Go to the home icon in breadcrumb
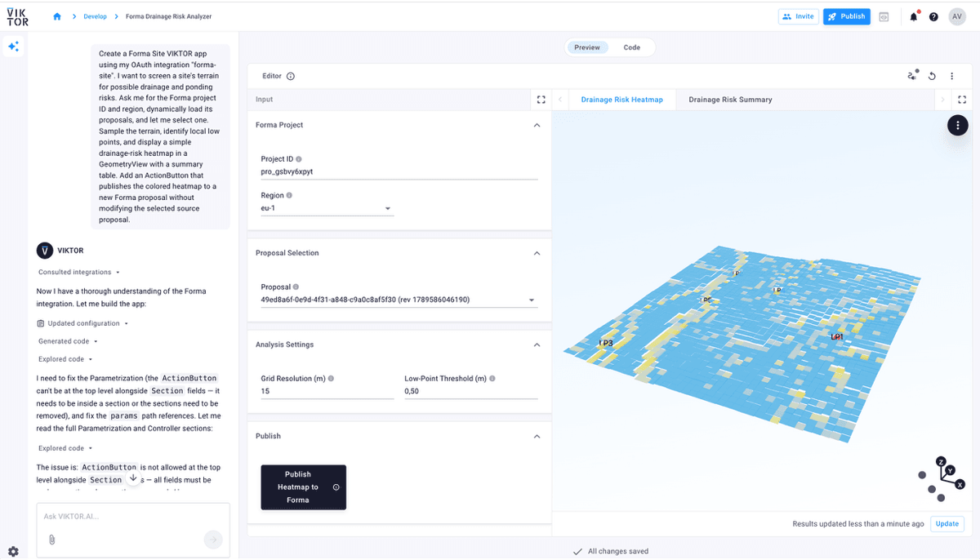The width and height of the screenshot is (980, 560). (57, 16)
